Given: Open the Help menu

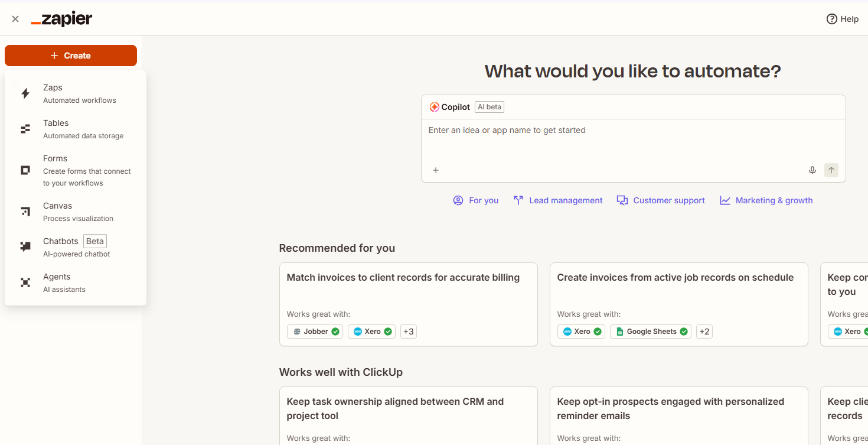Looking at the screenshot, I should point(842,19).
